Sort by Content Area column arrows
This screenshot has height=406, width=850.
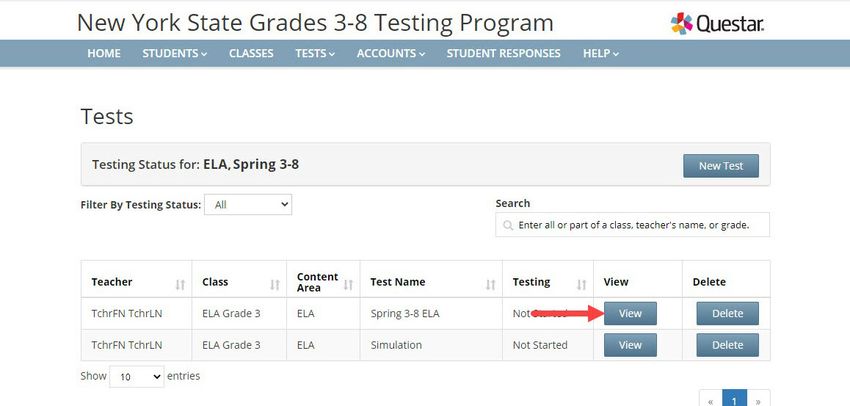pyautogui.click(x=349, y=285)
